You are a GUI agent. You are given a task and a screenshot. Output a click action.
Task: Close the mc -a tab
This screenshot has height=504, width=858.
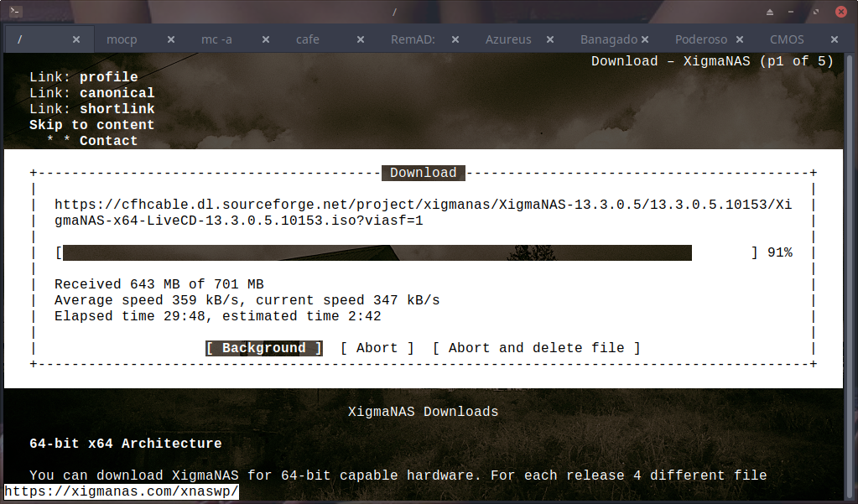click(x=265, y=39)
